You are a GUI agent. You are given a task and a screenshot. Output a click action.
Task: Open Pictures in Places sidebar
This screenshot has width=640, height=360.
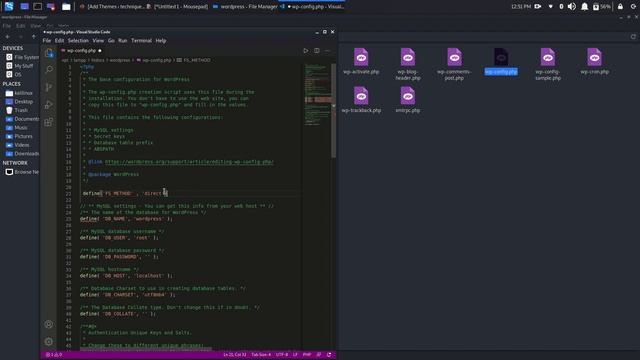(19, 136)
